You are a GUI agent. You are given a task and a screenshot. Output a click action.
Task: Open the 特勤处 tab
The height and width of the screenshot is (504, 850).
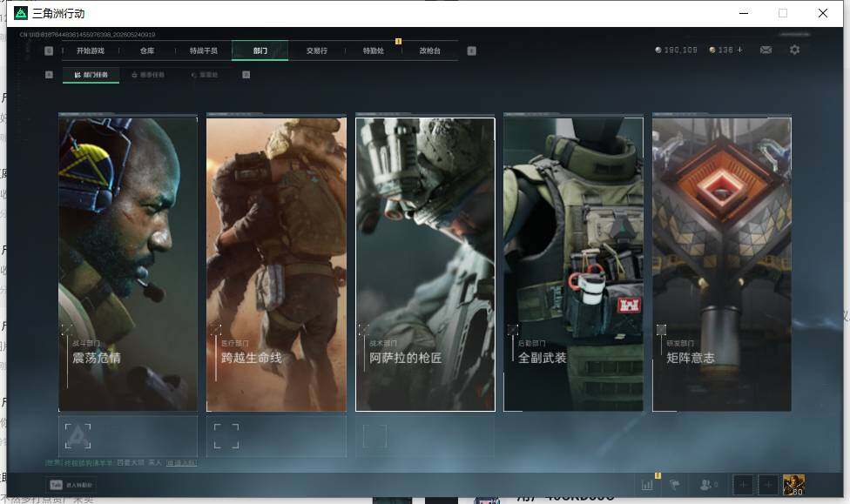coord(373,51)
